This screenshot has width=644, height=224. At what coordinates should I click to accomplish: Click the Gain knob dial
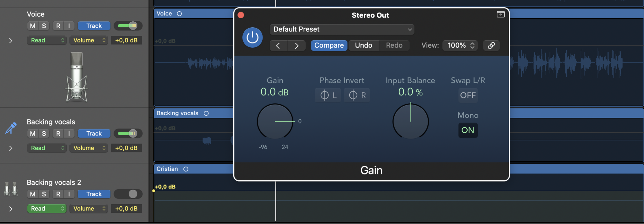click(x=275, y=121)
